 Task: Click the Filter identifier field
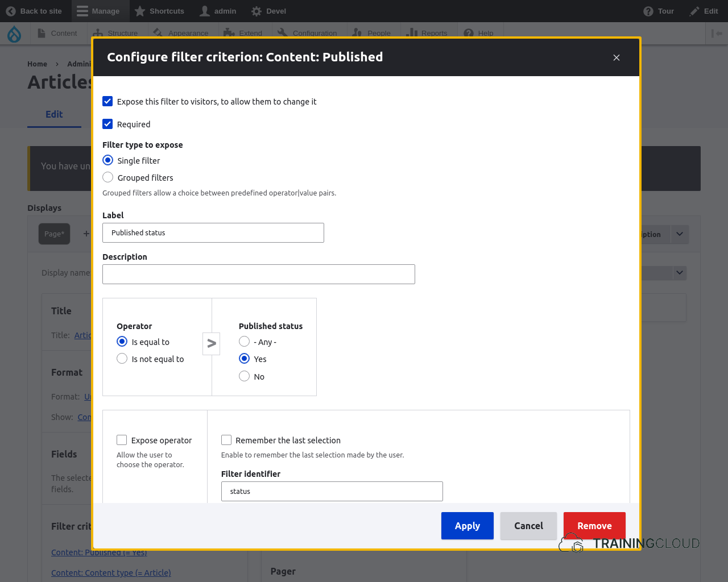click(x=332, y=492)
